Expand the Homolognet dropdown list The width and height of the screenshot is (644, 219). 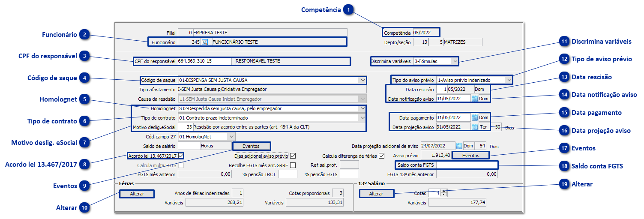362,108
